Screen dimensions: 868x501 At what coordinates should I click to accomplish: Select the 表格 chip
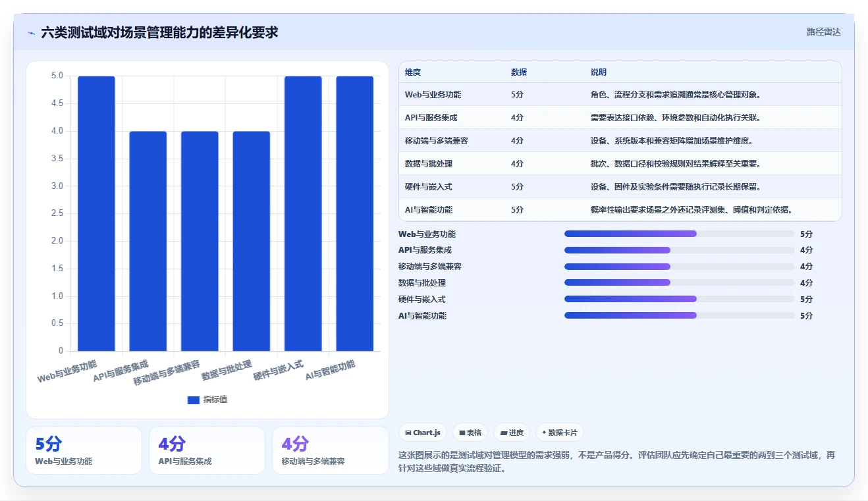pyautogui.click(x=470, y=433)
